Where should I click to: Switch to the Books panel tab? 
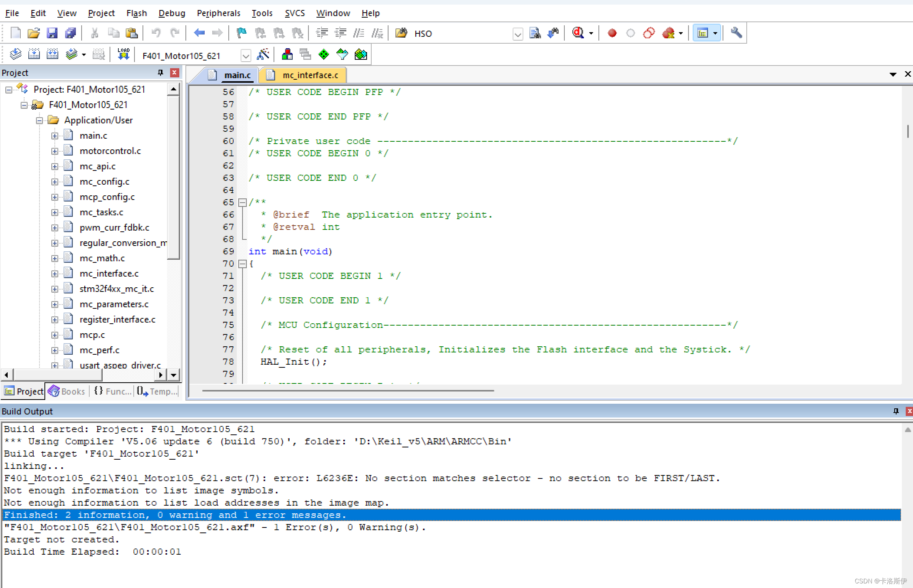tap(67, 391)
